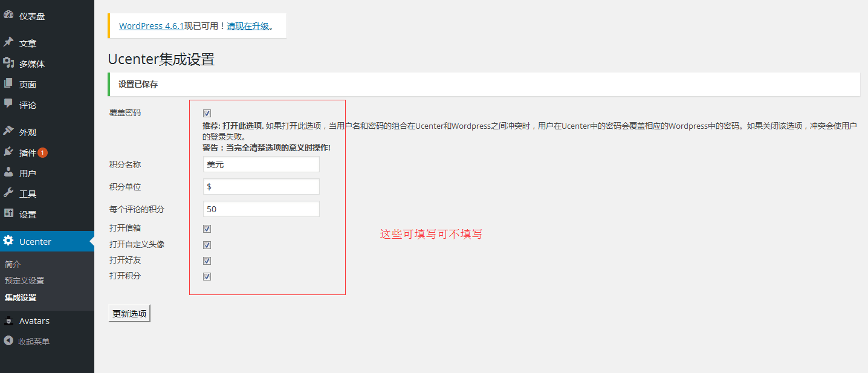Click the comment bubble icon next to 评论

click(8, 104)
